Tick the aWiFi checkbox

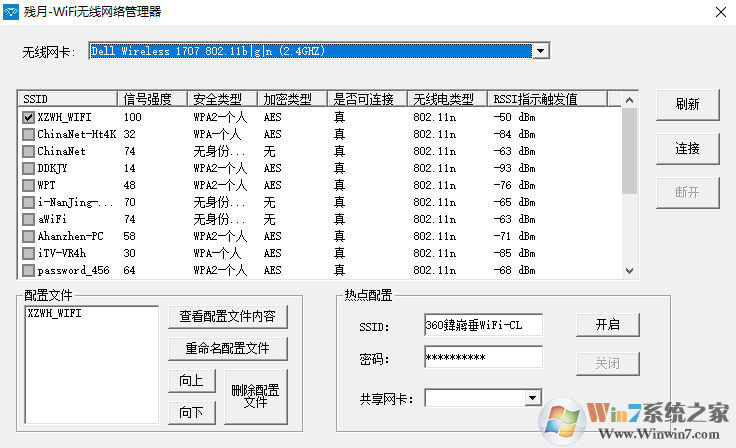coord(28,219)
